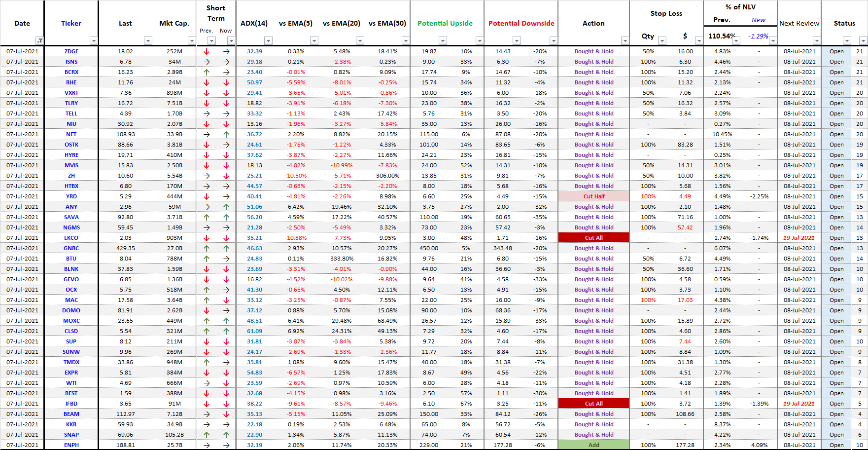This screenshot has height=450, width=868.
Task: Click TELL row's sideways arrow in Now
Action: tap(226, 113)
